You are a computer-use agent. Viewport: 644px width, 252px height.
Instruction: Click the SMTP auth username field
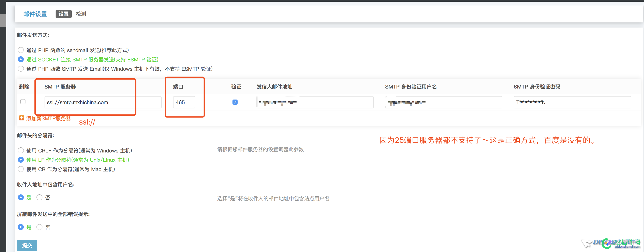point(444,102)
